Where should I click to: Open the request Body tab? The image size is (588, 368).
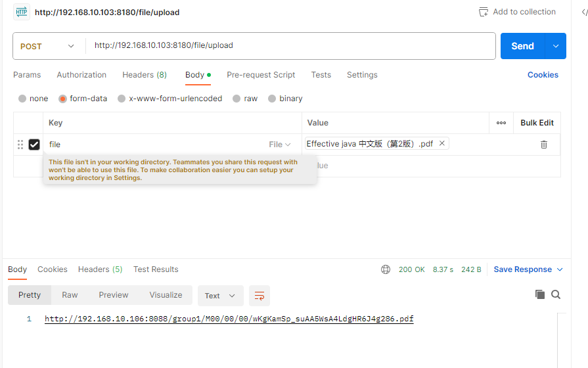198,75
